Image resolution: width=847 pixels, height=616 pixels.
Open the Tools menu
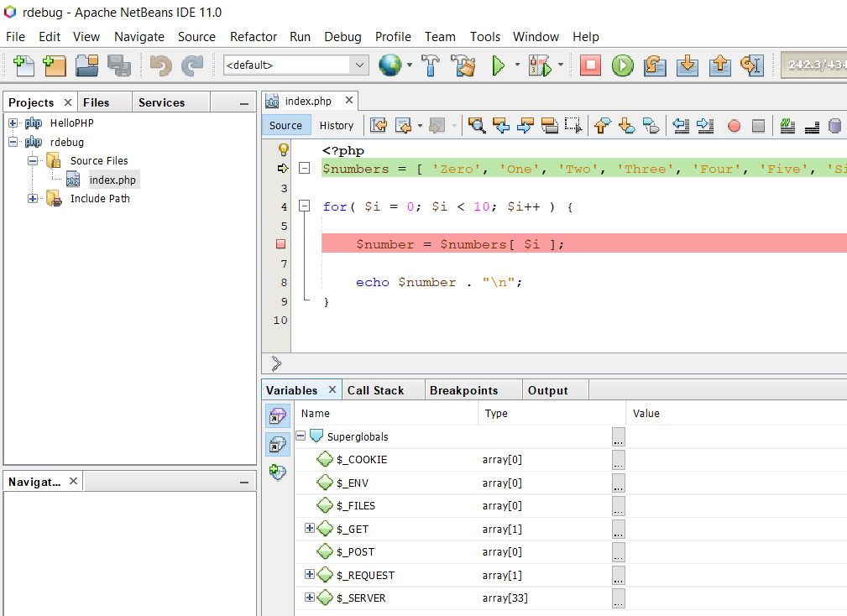point(484,37)
